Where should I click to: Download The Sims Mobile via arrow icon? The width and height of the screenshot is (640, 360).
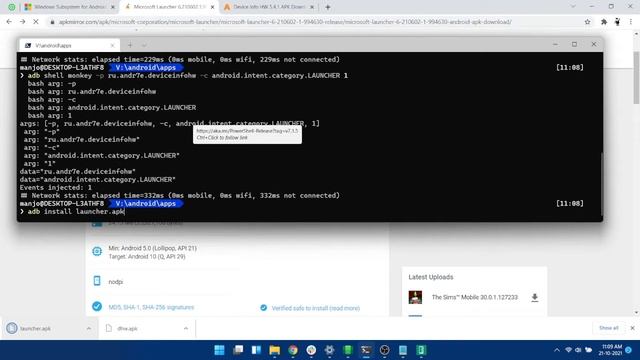pos(535,298)
